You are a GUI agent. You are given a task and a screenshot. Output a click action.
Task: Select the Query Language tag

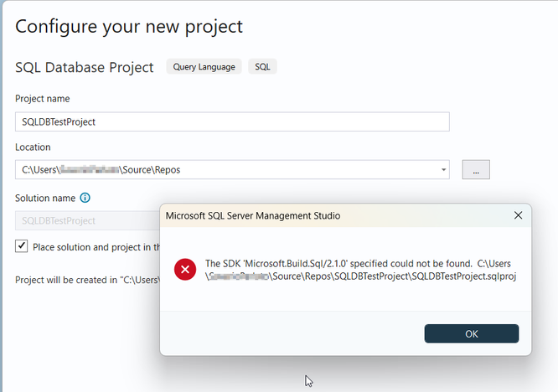204,67
